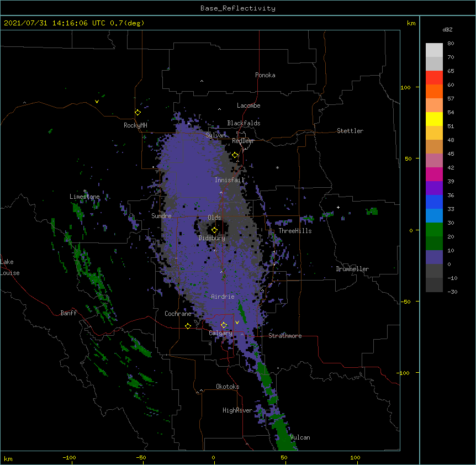Click the Stettler town label
This screenshot has width=476, height=465.
(350, 131)
